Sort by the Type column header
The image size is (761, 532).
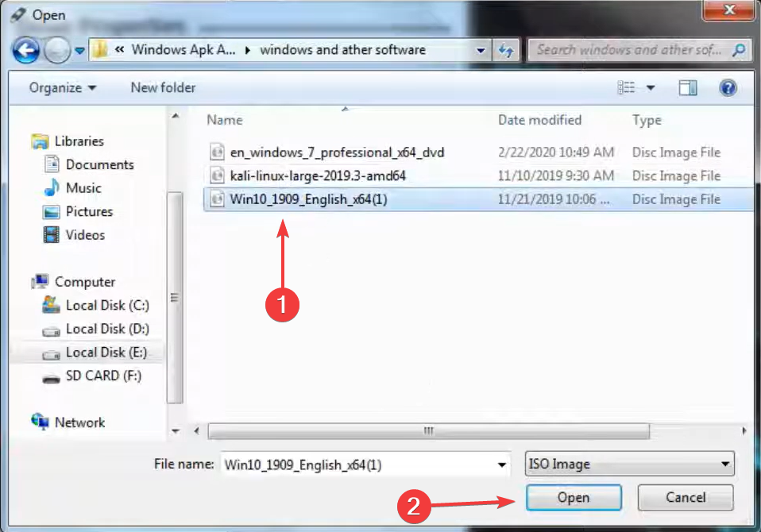click(647, 120)
